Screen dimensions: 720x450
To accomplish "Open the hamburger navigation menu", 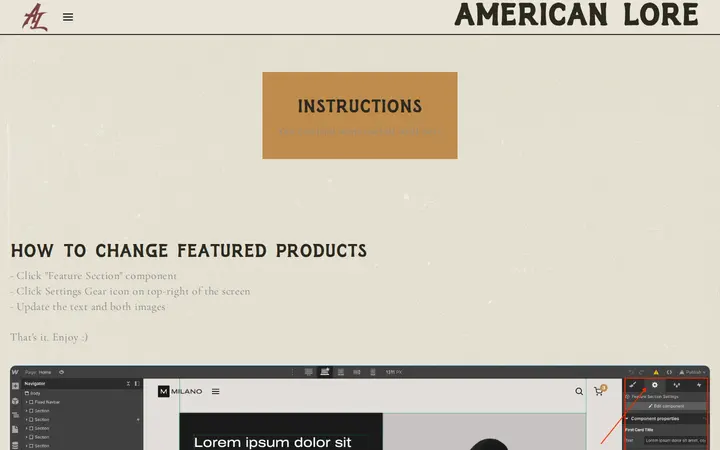I will [x=68, y=17].
